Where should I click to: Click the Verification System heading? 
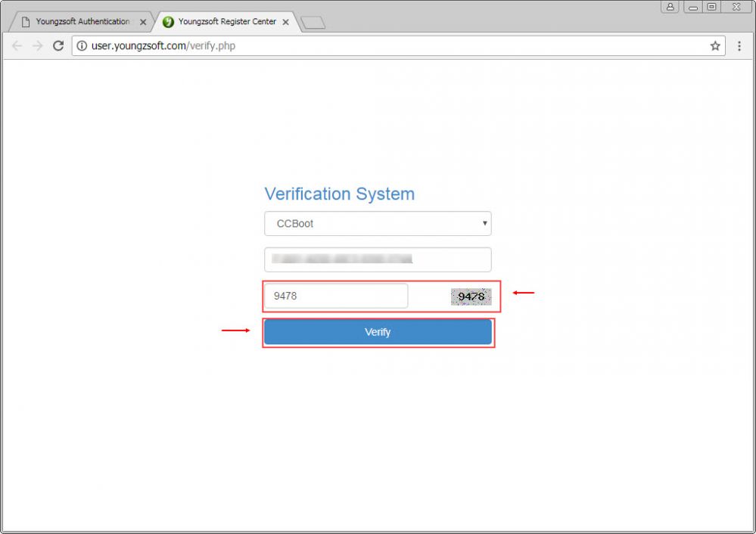tap(340, 194)
